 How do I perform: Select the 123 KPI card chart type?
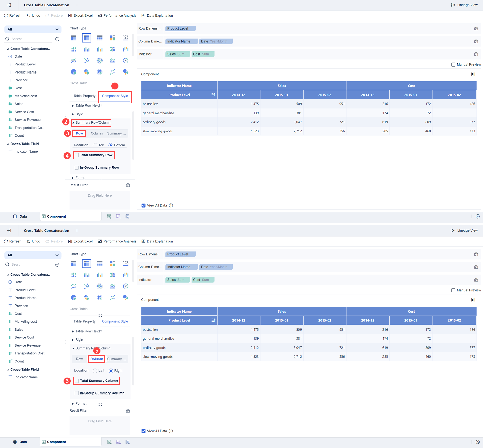coord(125,38)
